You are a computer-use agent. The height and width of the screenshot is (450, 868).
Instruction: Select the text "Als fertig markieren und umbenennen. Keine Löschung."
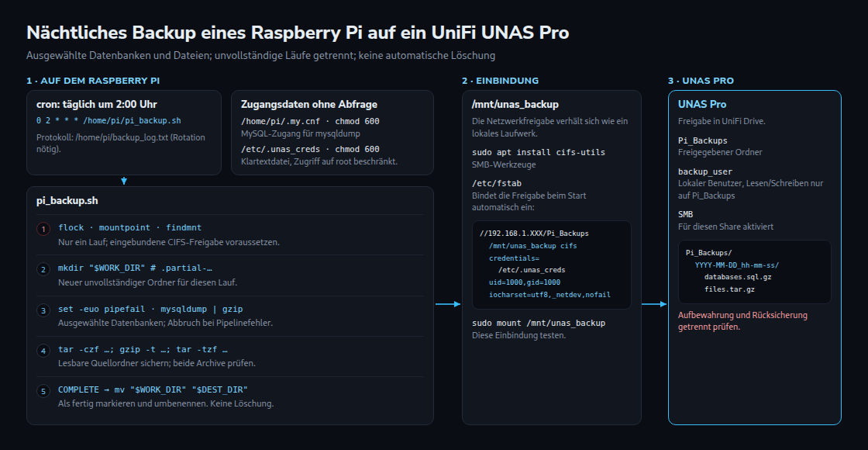click(x=166, y=404)
